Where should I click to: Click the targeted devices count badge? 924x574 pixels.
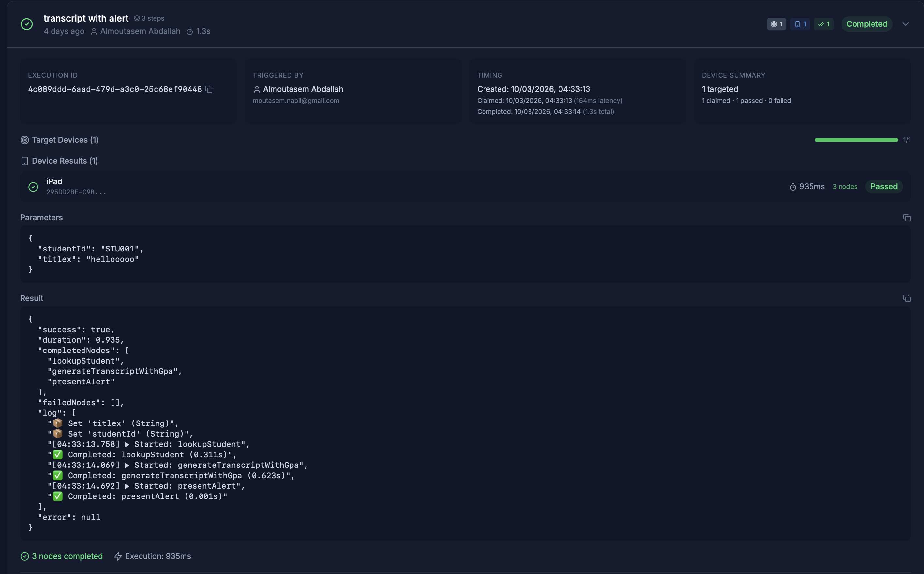[x=776, y=24]
